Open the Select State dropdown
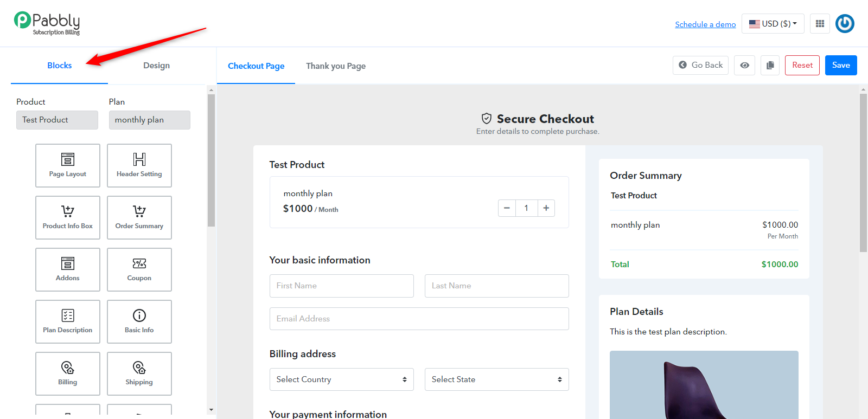The image size is (868, 419). tap(497, 379)
